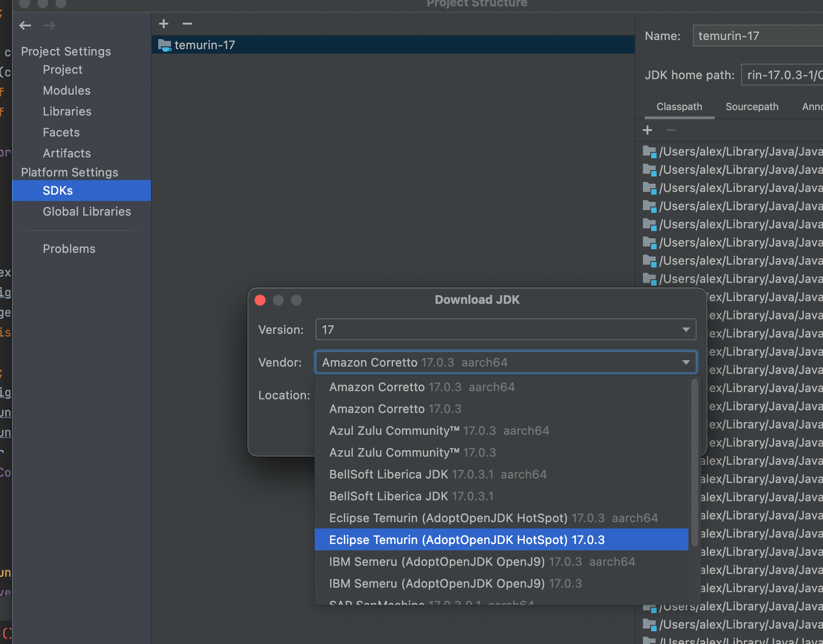The image size is (823, 644).
Task: Add a new SDK with plus icon
Action: [x=164, y=24]
